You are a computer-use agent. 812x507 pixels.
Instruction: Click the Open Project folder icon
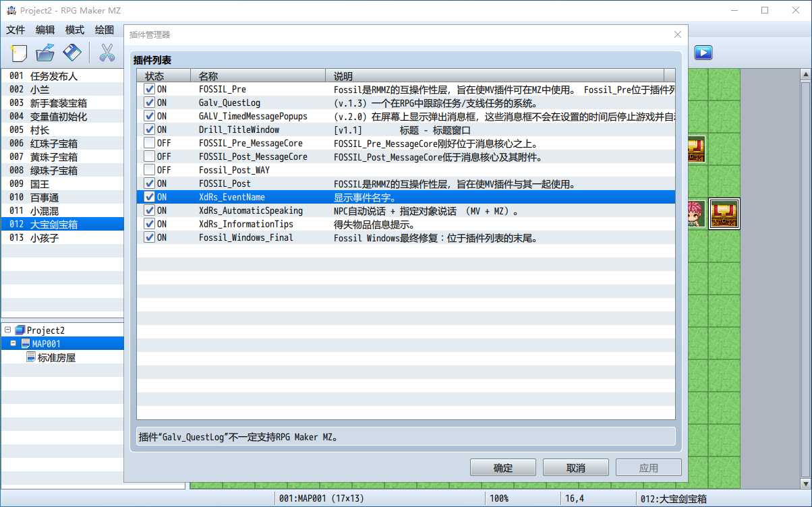tap(45, 53)
